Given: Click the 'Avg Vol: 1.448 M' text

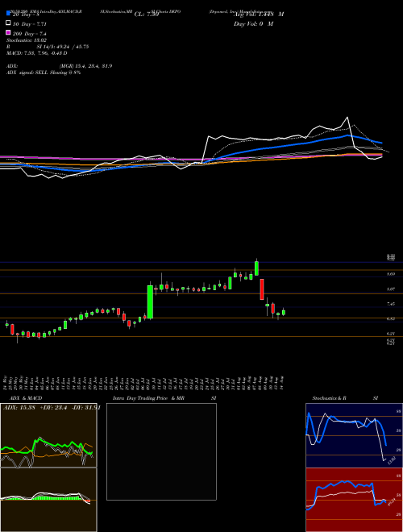Looking at the screenshot, I should point(259,15).
